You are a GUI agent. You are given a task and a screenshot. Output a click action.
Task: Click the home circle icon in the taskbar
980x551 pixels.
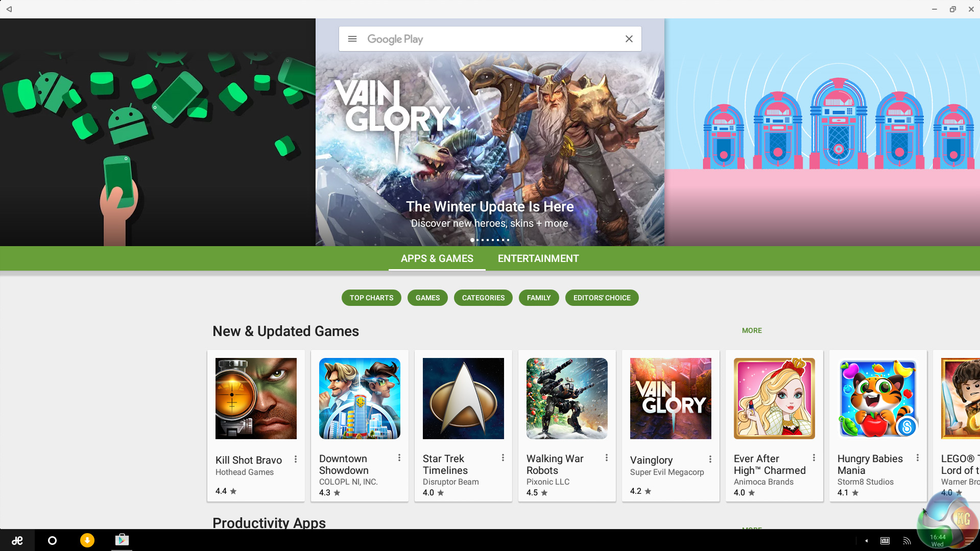pyautogui.click(x=52, y=540)
